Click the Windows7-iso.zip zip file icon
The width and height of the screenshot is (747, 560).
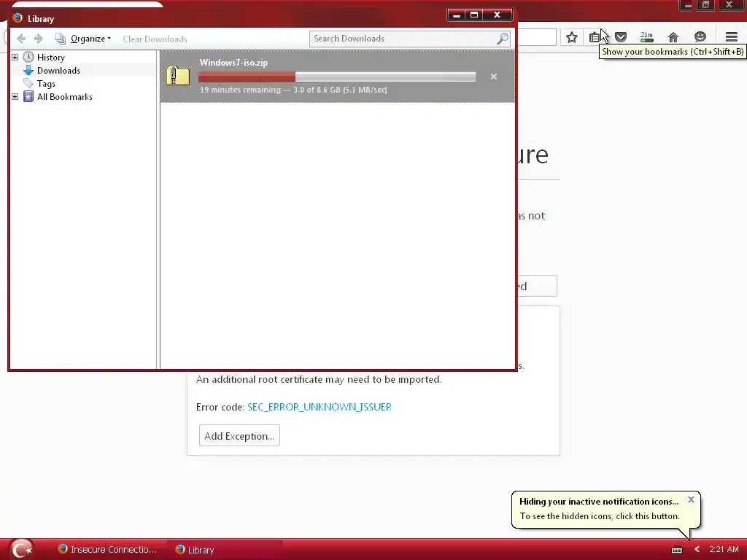(x=178, y=76)
